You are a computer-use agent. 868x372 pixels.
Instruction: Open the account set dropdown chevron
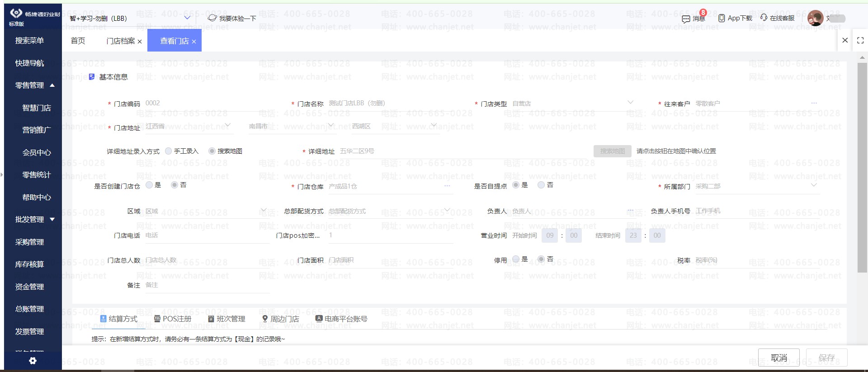coord(187,18)
